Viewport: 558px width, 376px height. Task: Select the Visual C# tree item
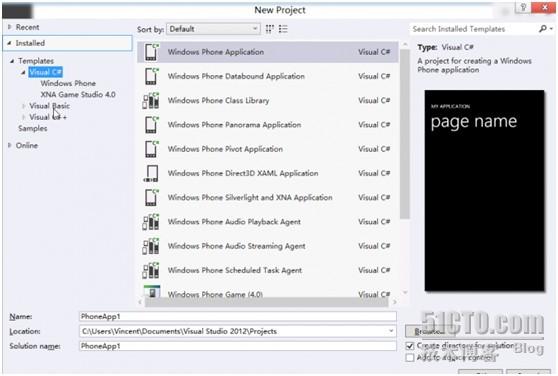(x=46, y=72)
